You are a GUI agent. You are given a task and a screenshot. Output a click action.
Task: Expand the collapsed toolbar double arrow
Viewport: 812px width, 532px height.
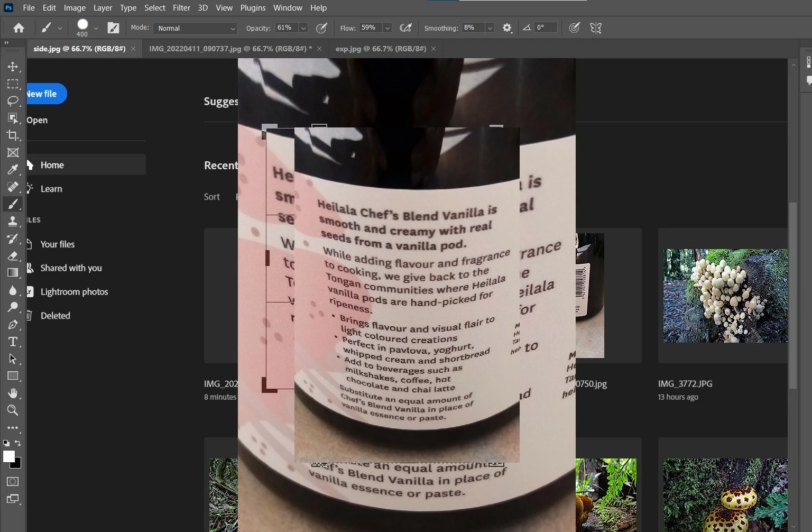[x=6, y=43]
